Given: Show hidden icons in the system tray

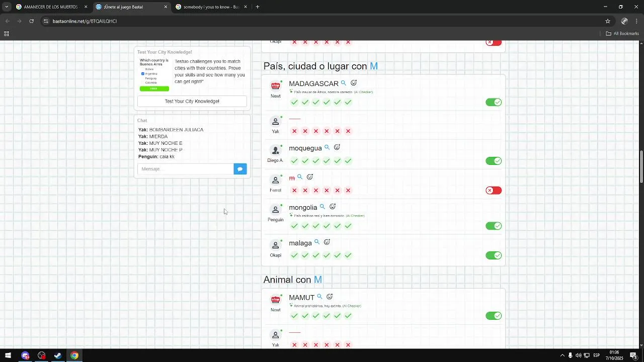Looking at the screenshot, I should tap(562, 355).
